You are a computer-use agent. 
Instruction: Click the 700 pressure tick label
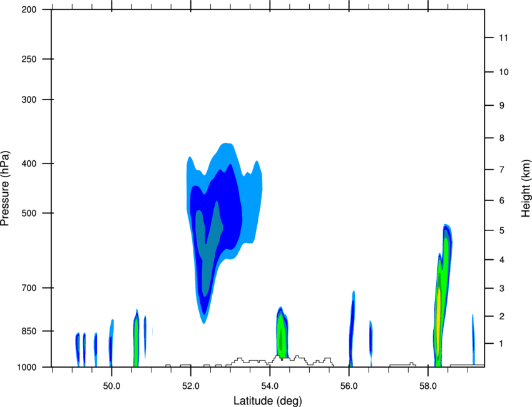click(29, 288)
